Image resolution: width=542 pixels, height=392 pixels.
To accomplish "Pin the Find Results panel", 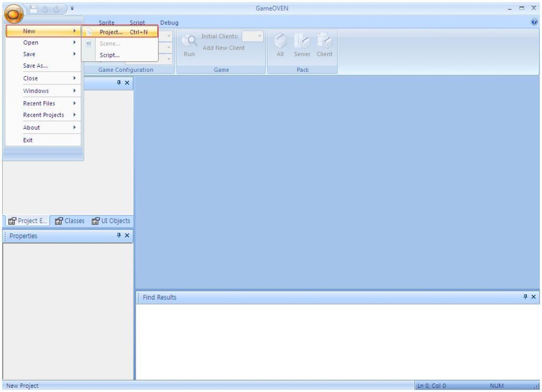I will point(526,297).
